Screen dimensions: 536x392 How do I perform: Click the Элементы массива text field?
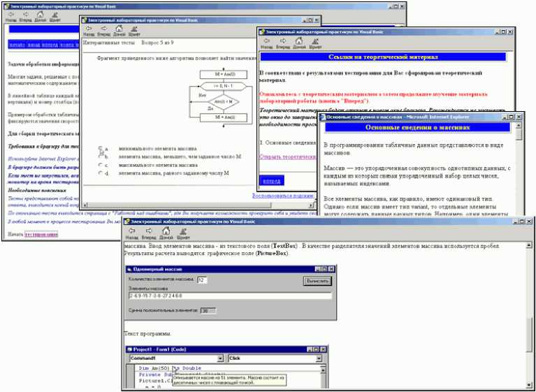[231, 296]
